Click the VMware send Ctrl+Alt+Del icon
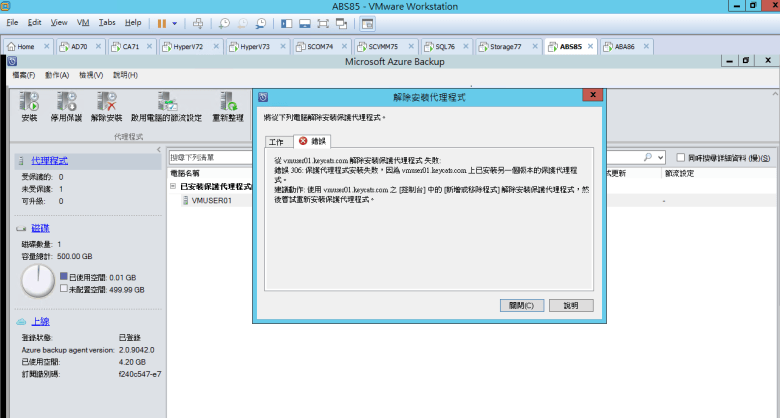This screenshot has width=780, height=418. click(x=198, y=21)
